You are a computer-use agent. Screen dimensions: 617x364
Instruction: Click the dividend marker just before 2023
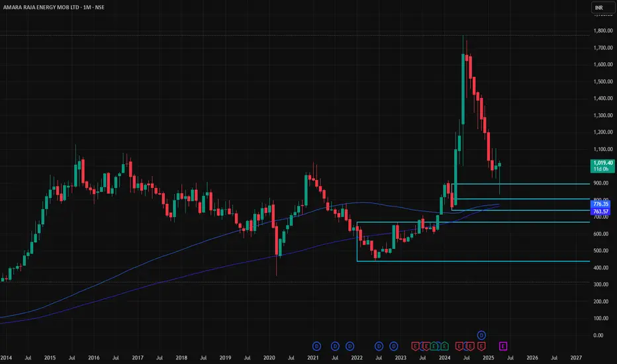(393, 346)
